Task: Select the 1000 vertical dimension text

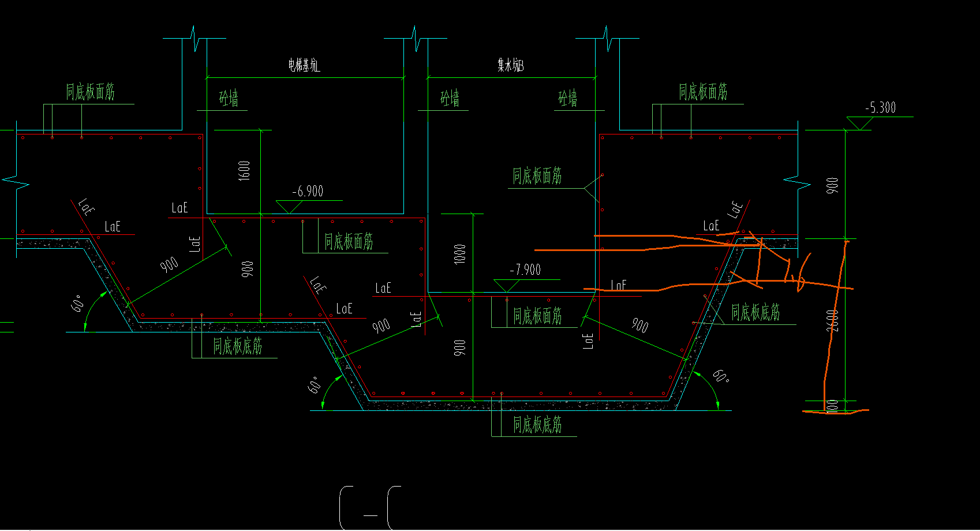Action: (x=459, y=254)
